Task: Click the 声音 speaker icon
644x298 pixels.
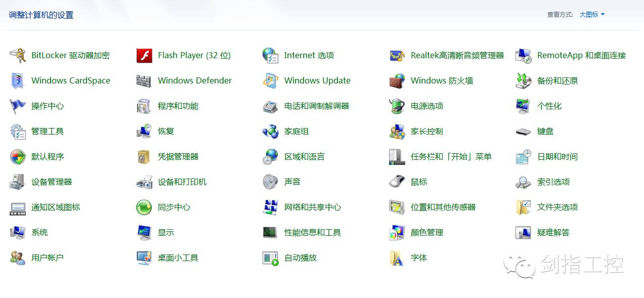Action: (x=271, y=182)
